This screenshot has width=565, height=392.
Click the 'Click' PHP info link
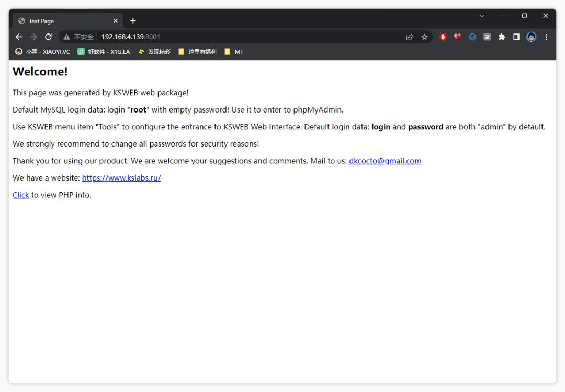coord(20,195)
